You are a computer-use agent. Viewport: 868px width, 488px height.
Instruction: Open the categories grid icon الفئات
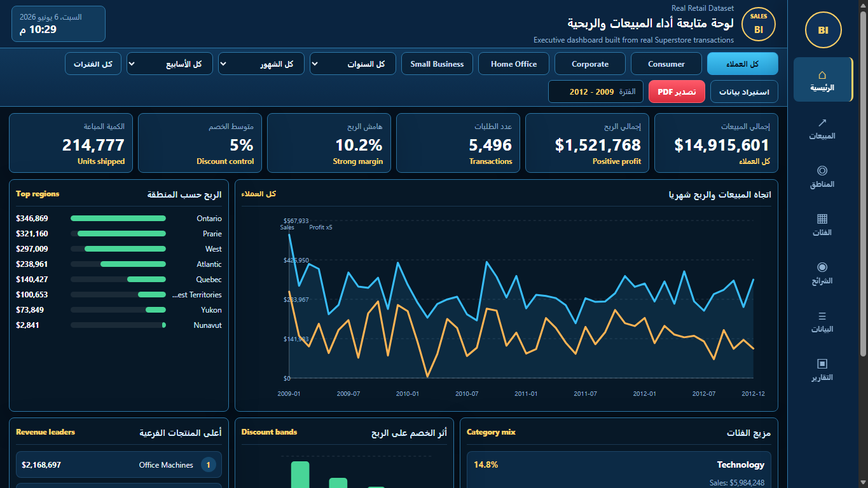coord(822,224)
